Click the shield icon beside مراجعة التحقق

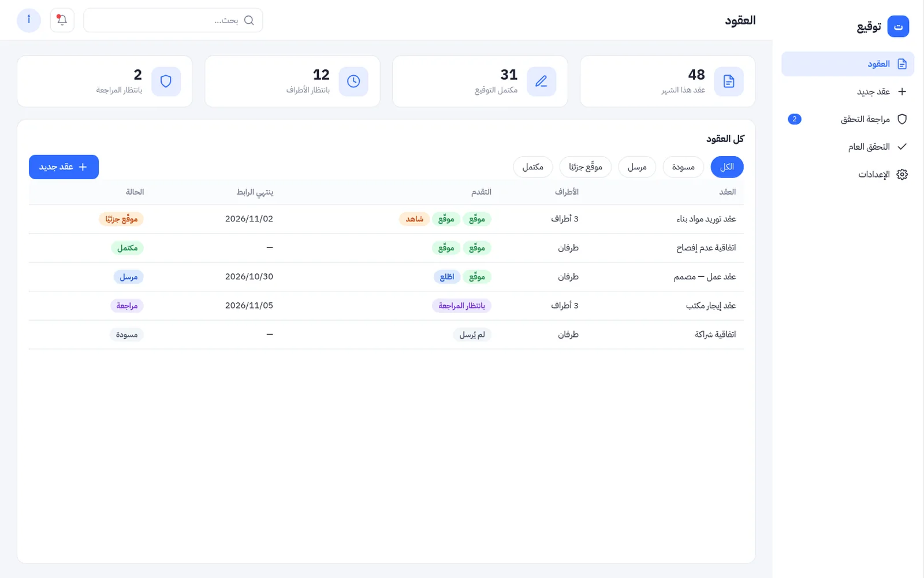(x=902, y=119)
